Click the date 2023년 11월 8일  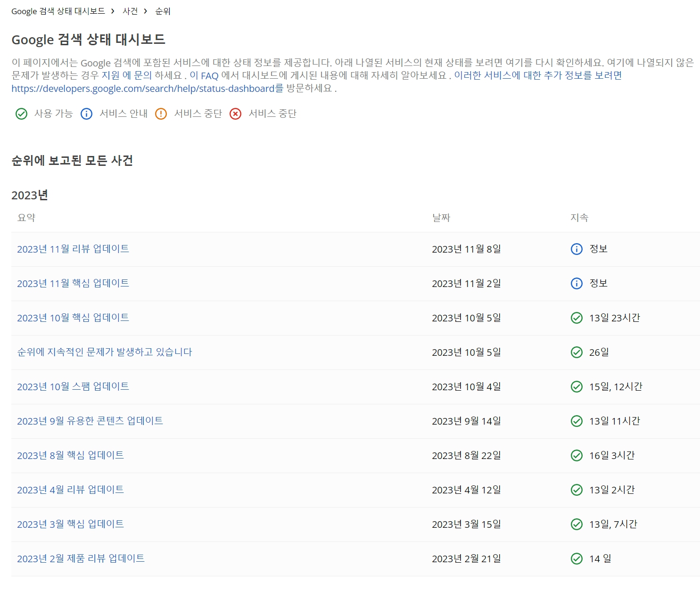[x=466, y=249]
